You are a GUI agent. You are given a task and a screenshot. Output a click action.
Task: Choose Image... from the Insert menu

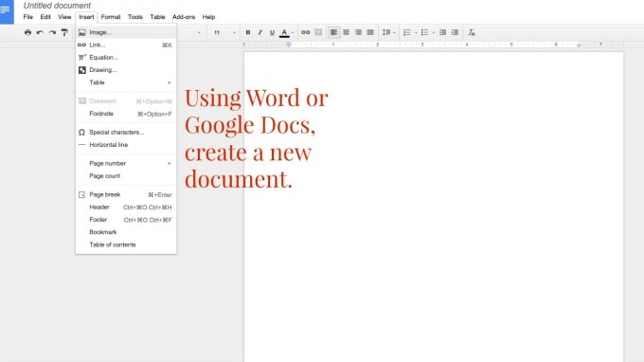click(x=126, y=32)
